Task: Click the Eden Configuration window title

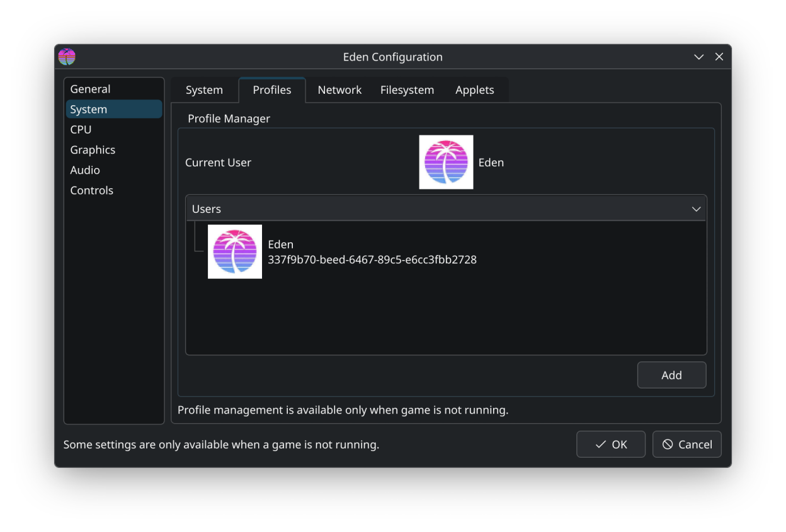Action: (393, 57)
